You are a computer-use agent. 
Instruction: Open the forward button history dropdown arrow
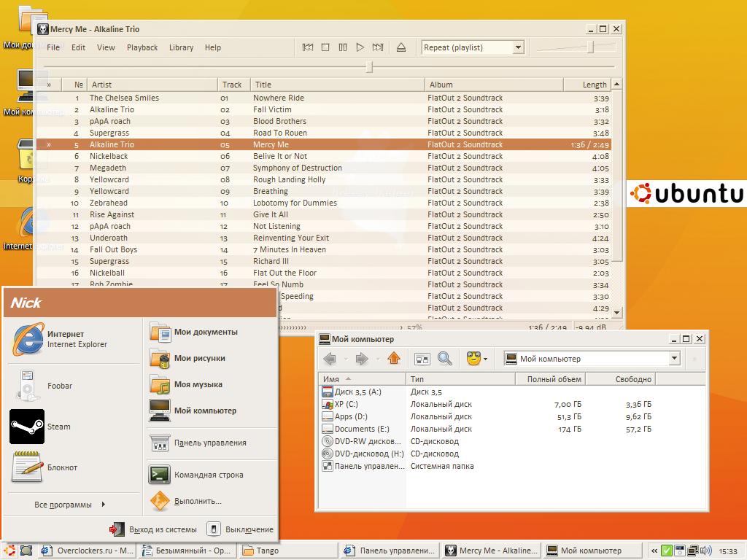(378, 359)
